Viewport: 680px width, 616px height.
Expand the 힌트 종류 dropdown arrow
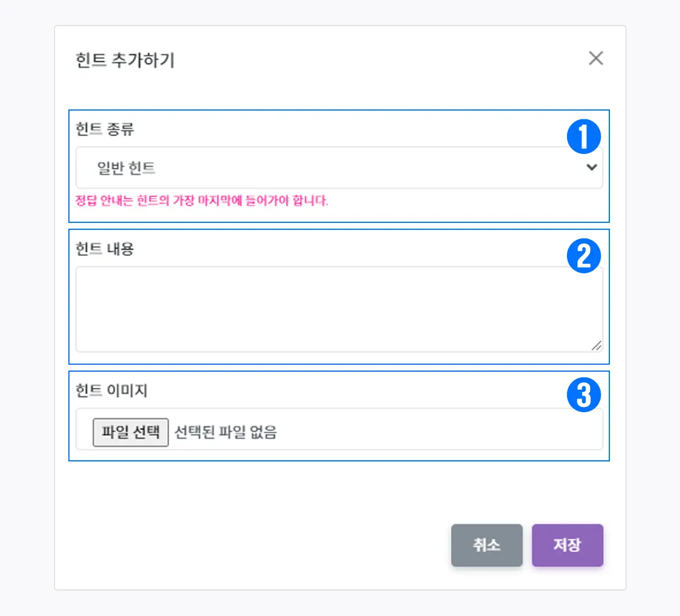[591, 167]
